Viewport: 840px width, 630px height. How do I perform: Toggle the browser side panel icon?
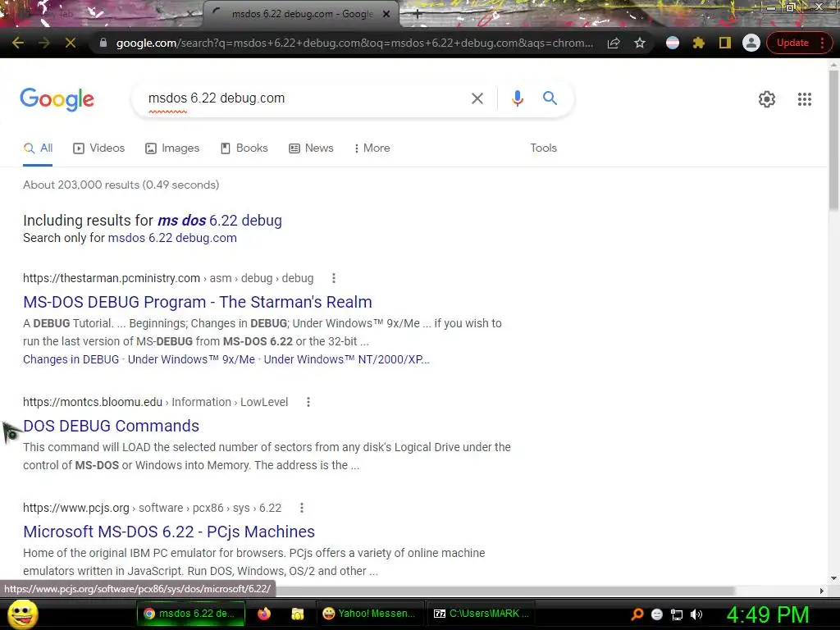point(725,43)
